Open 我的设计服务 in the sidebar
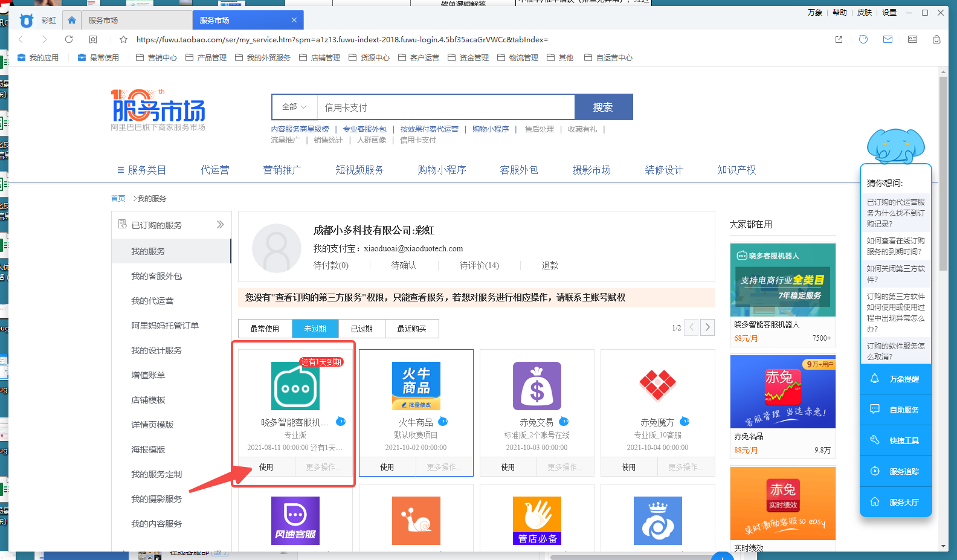Image resolution: width=957 pixels, height=560 pixels. tap(156, 350)
